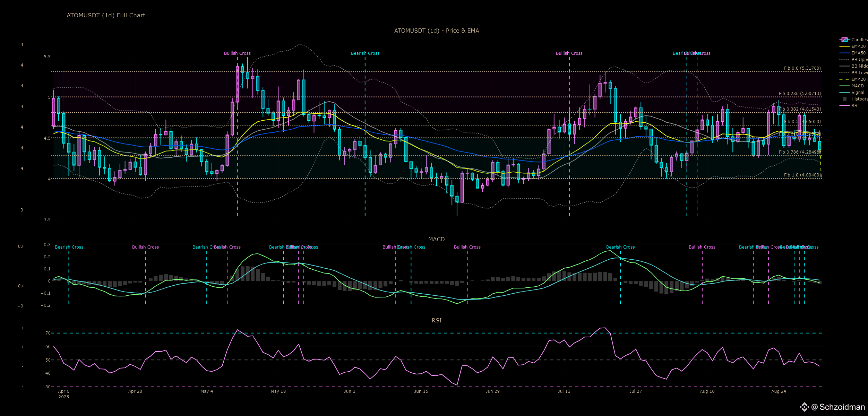Click the RSI subplot title
The height and width of the screenshot is (416, 868).
pyautogui.click(x=436, y=320)
